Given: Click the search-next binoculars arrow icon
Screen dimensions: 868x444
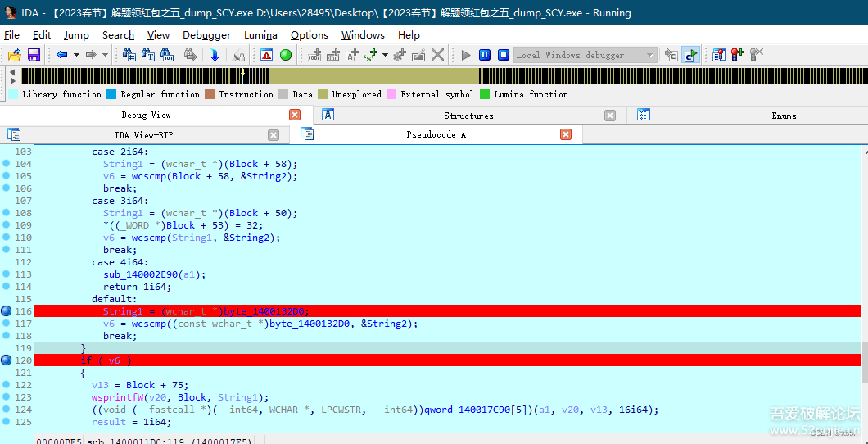Looking at the screenshot, I should (x=191, y=55).
